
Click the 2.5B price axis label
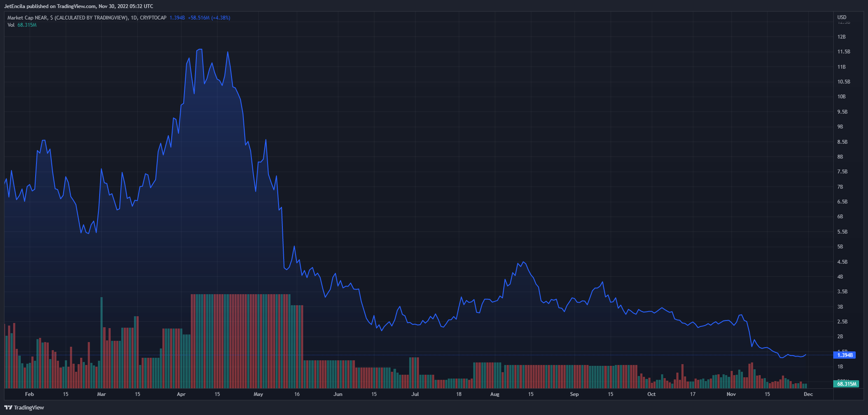coord(842,322)
